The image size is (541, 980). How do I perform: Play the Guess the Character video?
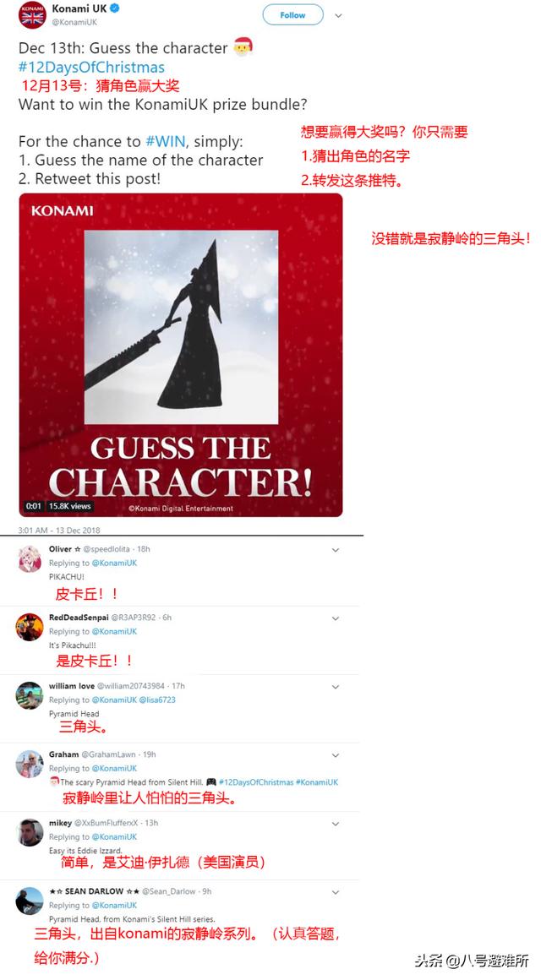coord(181,355)
